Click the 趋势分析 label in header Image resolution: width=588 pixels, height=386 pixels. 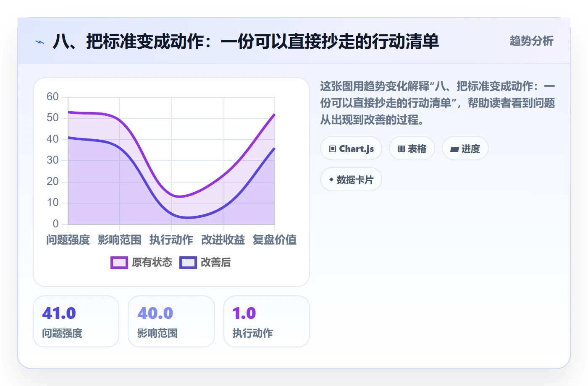(x=532, y=41)
